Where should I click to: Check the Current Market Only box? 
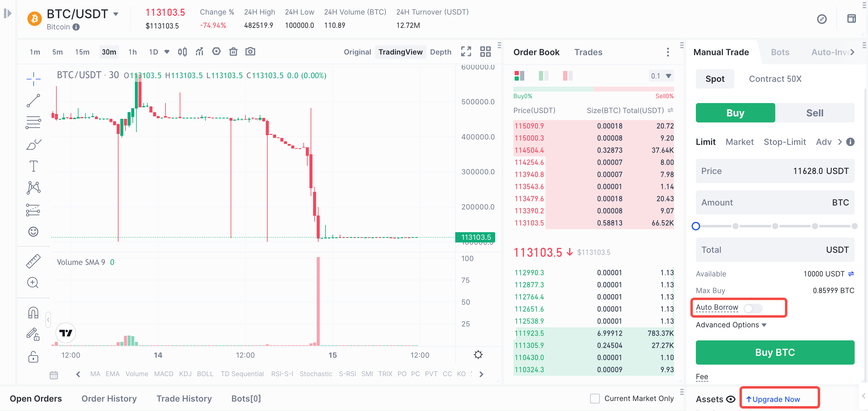595,399
